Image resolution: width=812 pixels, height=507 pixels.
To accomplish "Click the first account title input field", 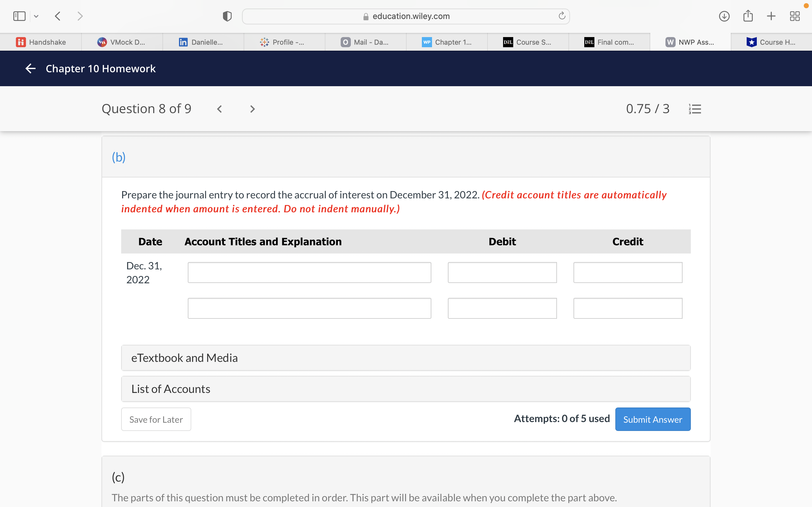I will [x=309, y=273].
